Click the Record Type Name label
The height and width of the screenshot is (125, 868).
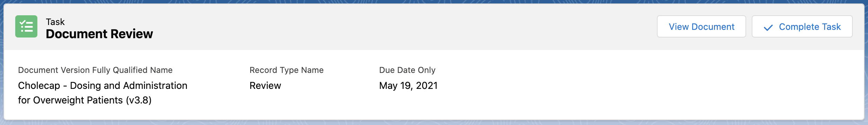click(x=287, y=70)
